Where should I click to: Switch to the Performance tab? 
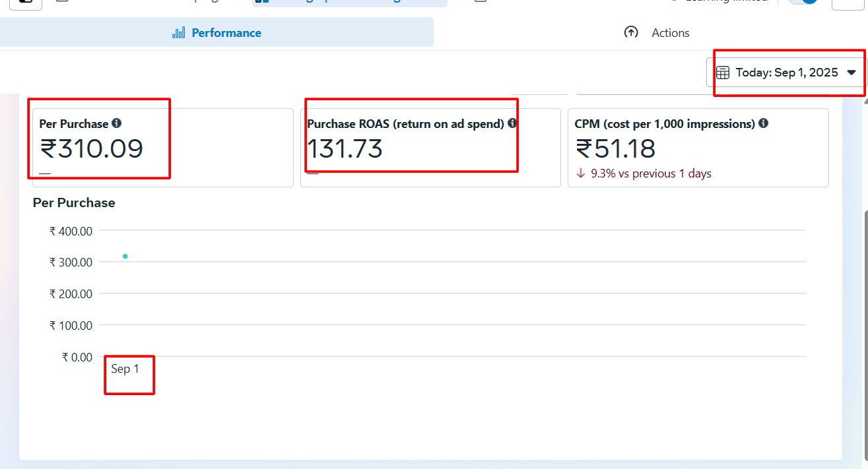pyautogui.click(x=217, y=33)
